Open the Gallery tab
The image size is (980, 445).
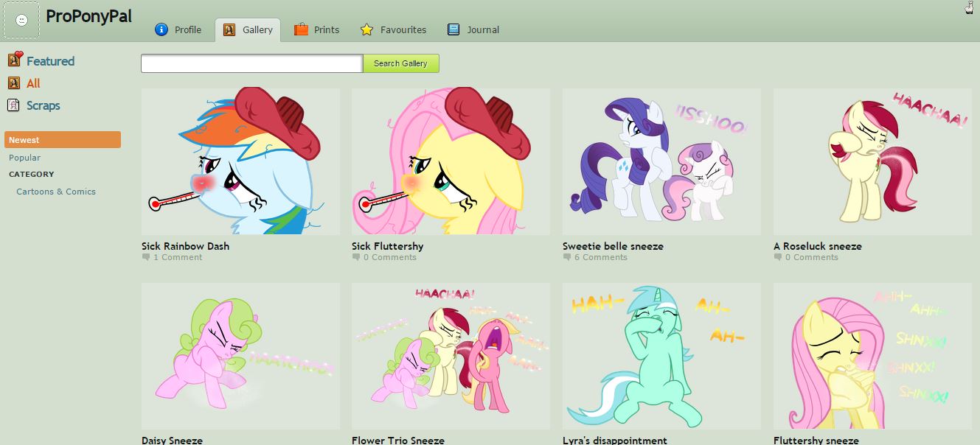coord(249,30)
